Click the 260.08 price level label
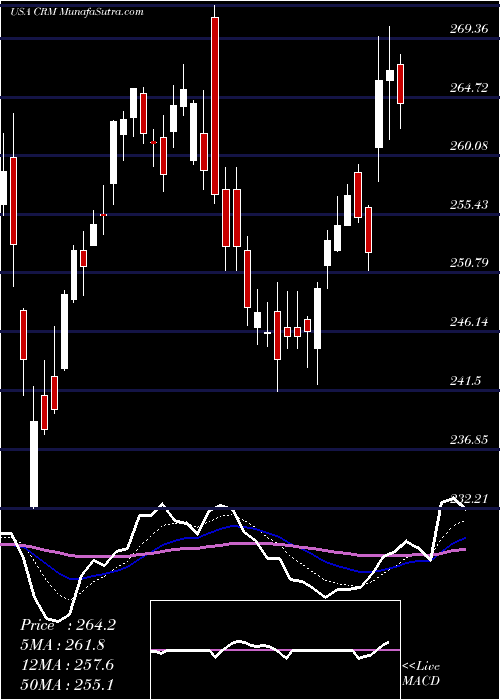This screenshot has height=700, width=500. pos(468,146)
